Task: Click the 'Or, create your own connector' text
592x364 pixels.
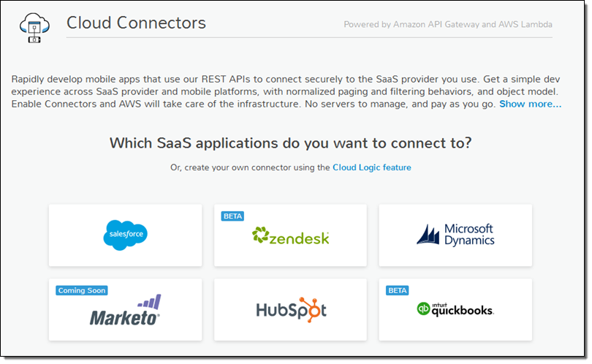Action: coord(250,167)
